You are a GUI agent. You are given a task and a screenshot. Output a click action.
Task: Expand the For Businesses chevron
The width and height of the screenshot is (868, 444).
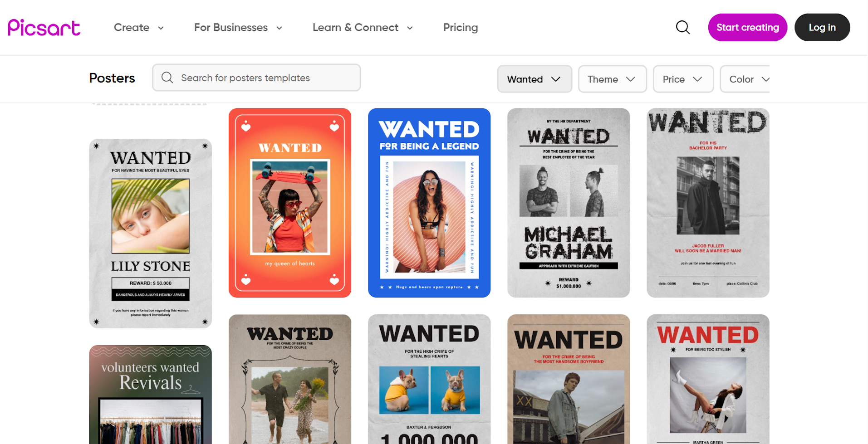(279, 28)
